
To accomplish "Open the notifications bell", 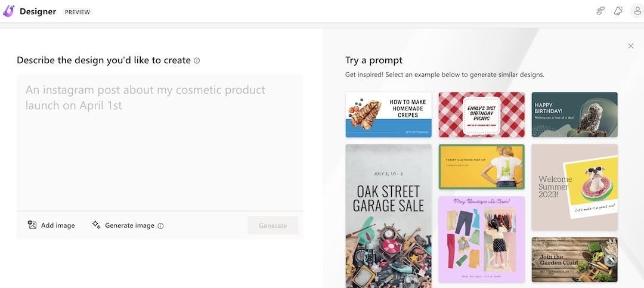I will [x=618, y=11].
